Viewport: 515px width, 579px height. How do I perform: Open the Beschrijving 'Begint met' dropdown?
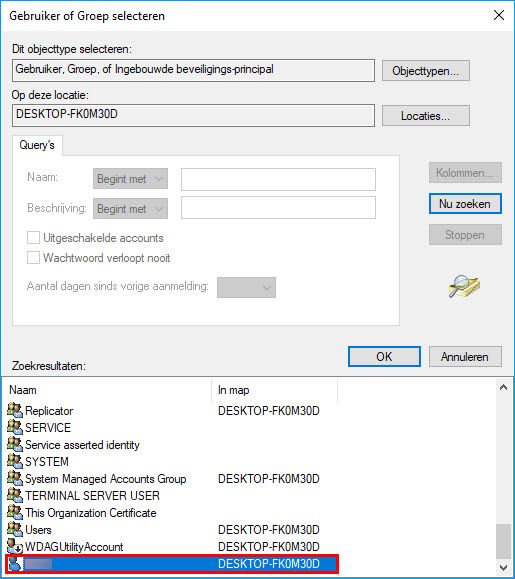tap(130, 209)
